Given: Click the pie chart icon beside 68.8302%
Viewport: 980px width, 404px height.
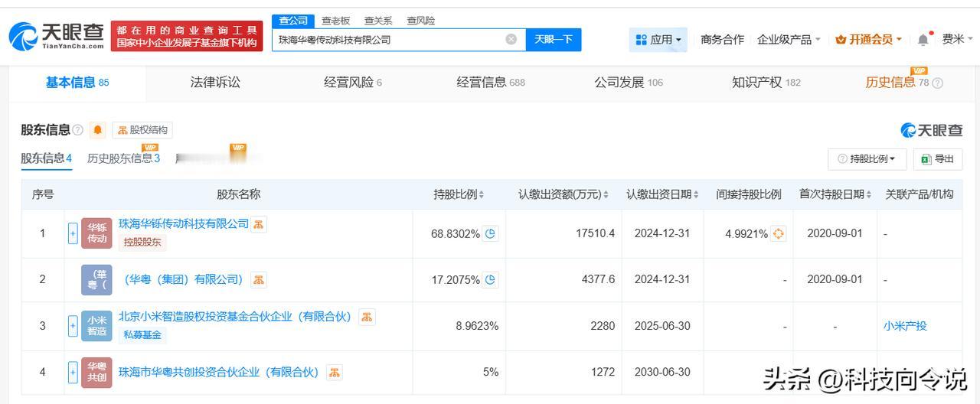Looking at the screenshot, I should coord(491,233).
